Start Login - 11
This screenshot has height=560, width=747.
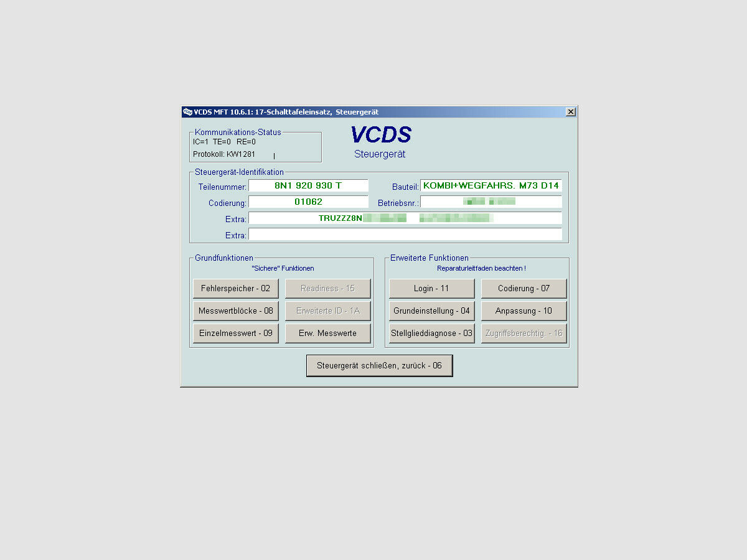pos(431,289)
